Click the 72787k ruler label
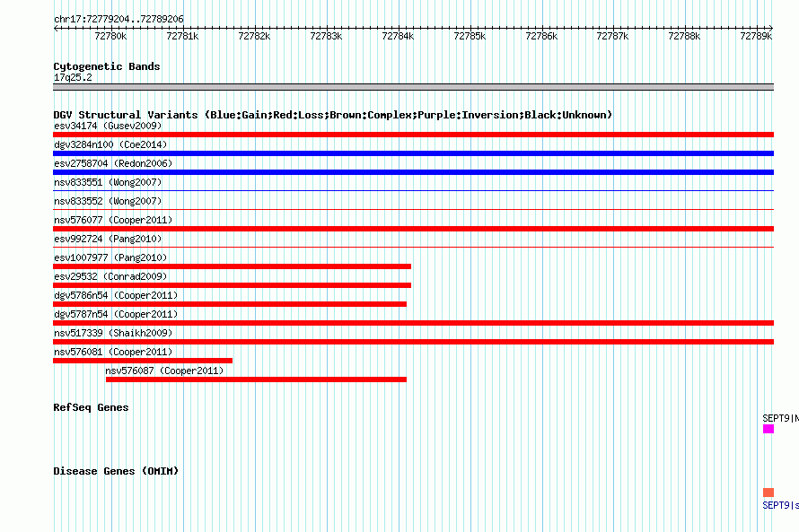 pyautogui.click(x=612, y=36)
